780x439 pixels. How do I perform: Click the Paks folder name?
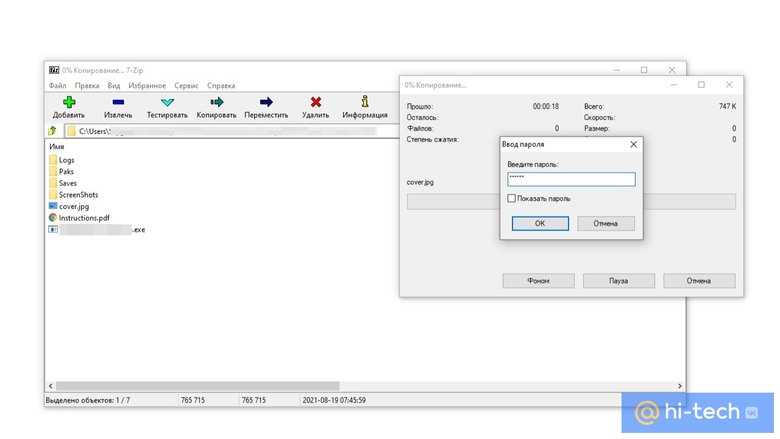click(x=66, y=172)
